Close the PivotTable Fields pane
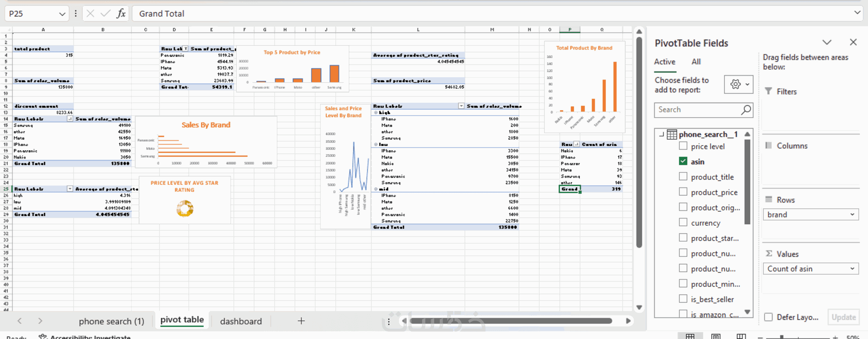The image size is (868, 339). pos(853,42)
